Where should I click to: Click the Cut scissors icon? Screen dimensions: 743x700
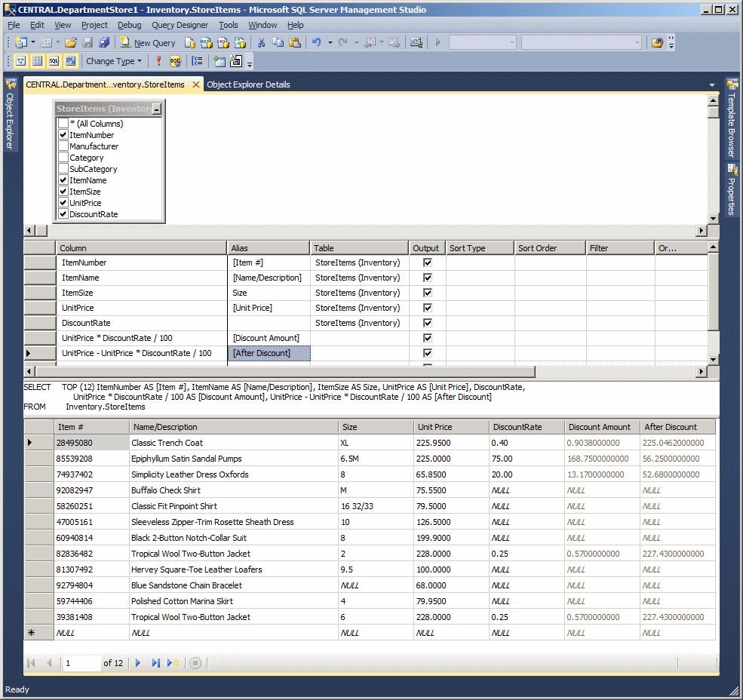(x=261, y=43)
